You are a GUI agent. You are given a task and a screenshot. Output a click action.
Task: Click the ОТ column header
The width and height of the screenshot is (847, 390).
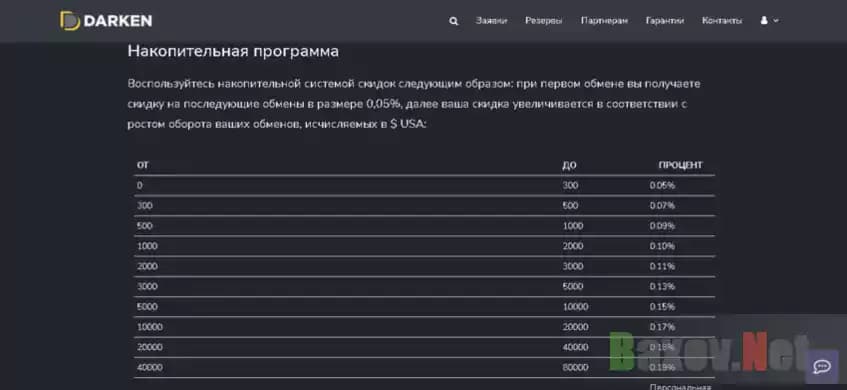[x=143, y=165]
